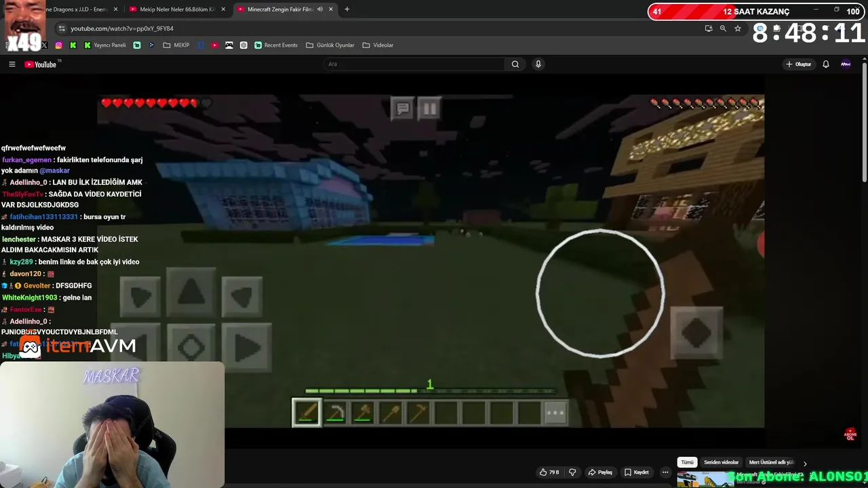Open site information icon in address bar
868x488 pixels.
pos(62,28)
